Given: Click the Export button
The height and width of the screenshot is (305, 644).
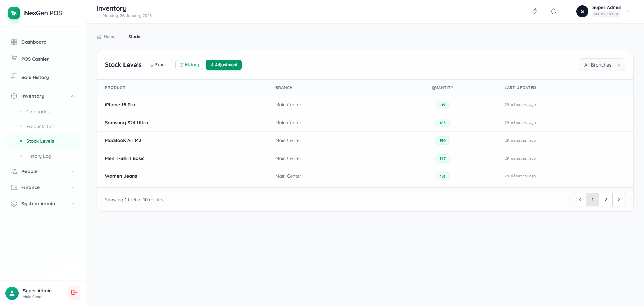Looking at the screenshot, I should [x=159, y=65].
